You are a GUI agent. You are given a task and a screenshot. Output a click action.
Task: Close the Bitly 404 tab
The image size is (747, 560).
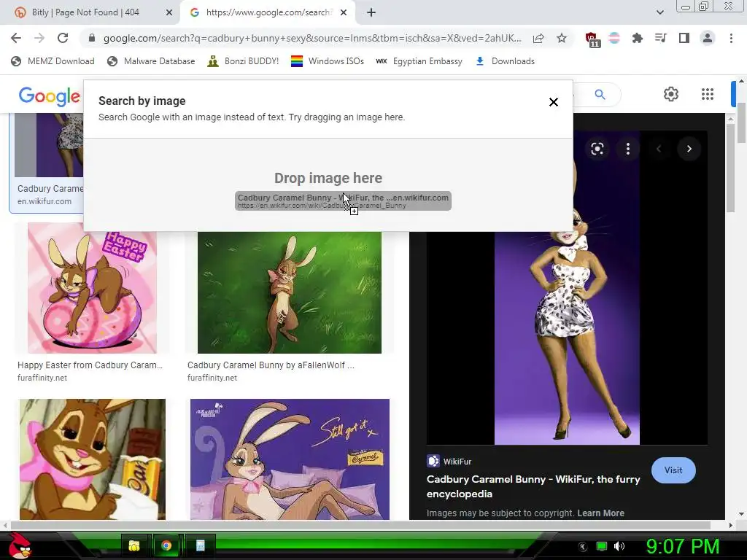(169, 13)
